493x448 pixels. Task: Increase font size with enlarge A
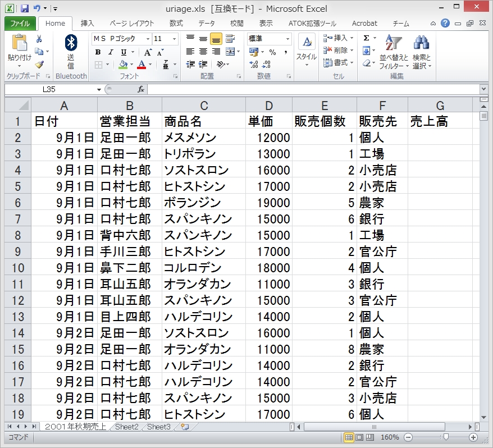point(148,53)
